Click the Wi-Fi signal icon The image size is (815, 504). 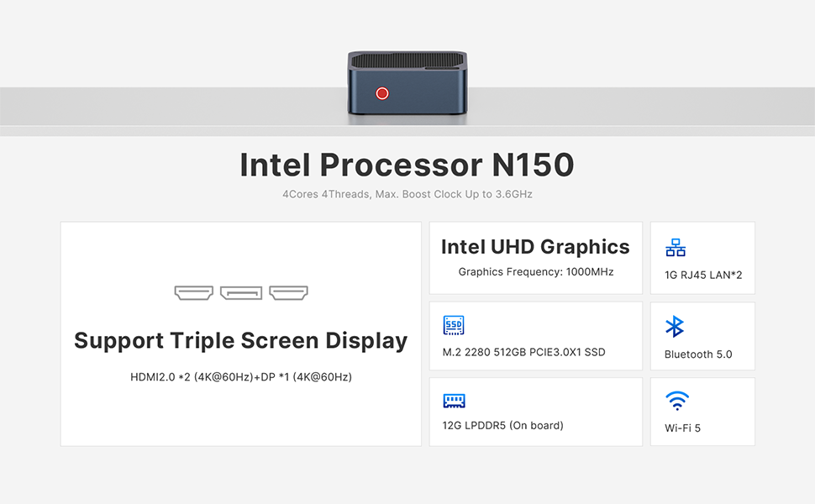[x=676, y=401]
